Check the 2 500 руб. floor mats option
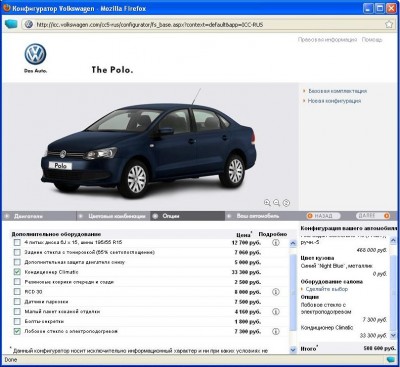The height and width of the screenshot is (367, 400). click(x=17, y=282)
